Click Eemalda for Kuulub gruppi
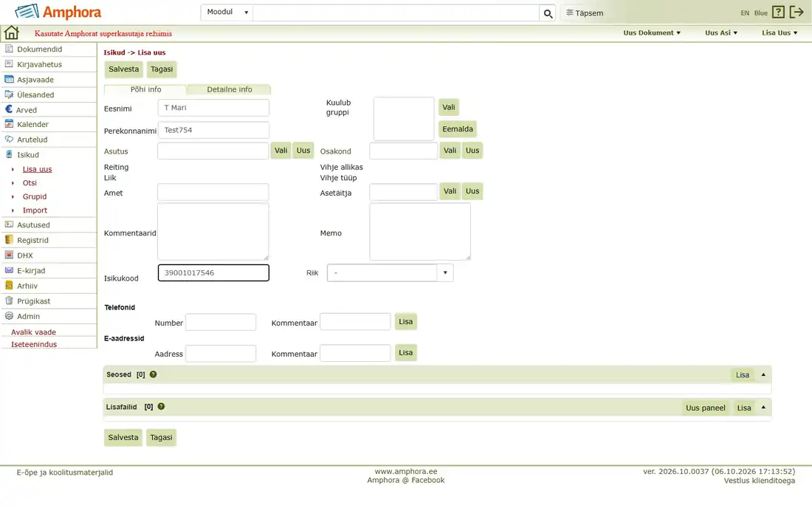This screenshot has height=508, width=812. pos(457,129)
